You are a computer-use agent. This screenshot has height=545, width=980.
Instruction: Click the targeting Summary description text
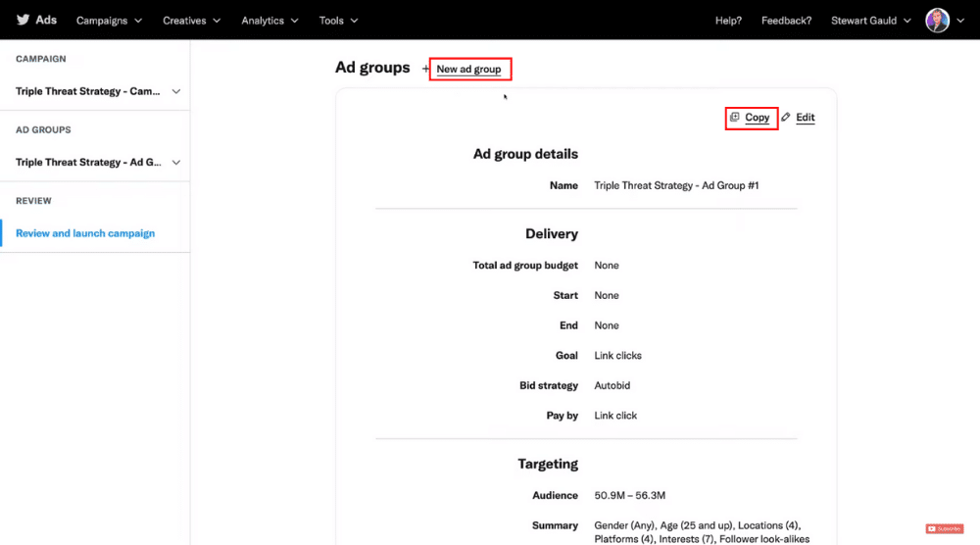(x=702, y=532)
